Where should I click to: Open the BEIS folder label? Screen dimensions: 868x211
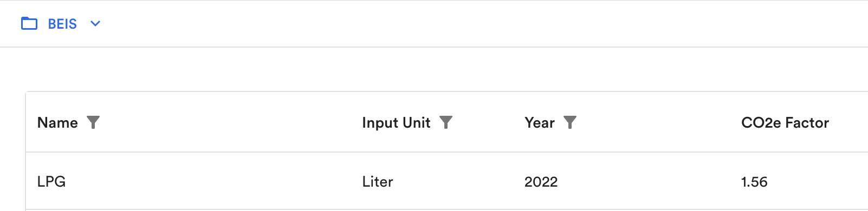point(62,24)
